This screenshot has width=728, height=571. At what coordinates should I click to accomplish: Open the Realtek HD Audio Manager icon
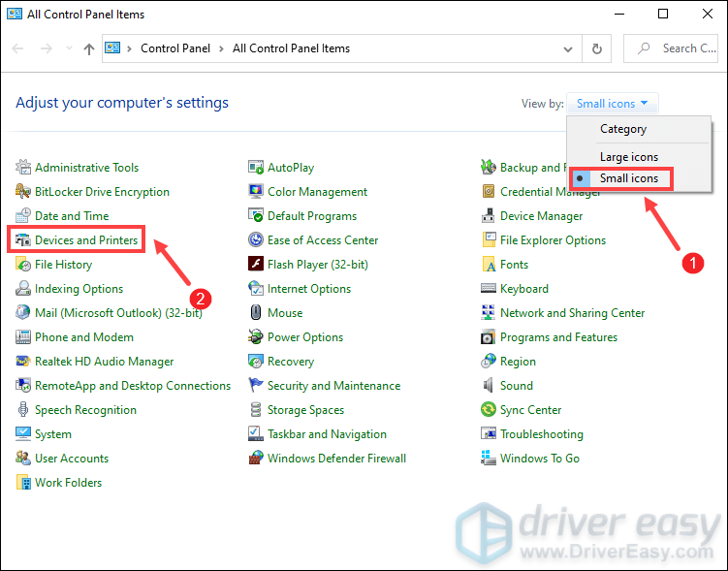point(24,362)
